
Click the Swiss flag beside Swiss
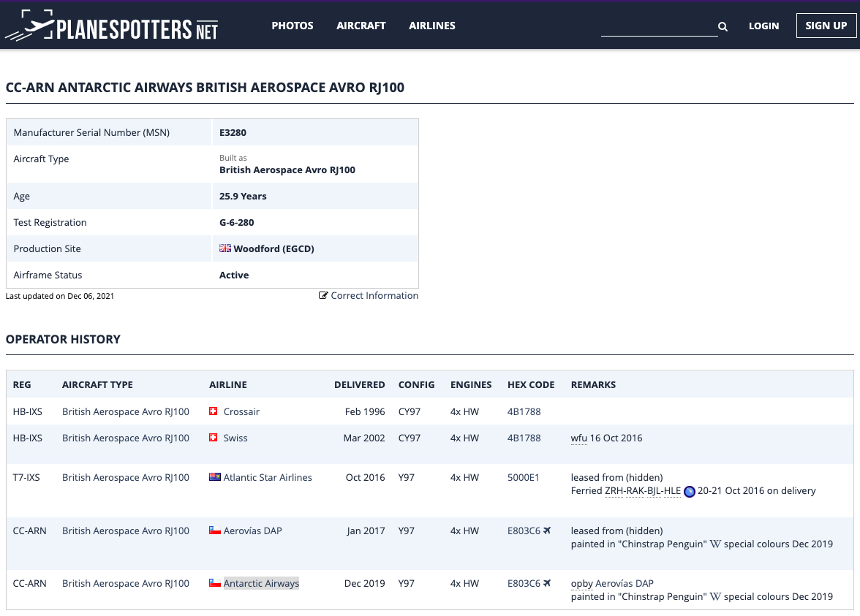(214, 437)
